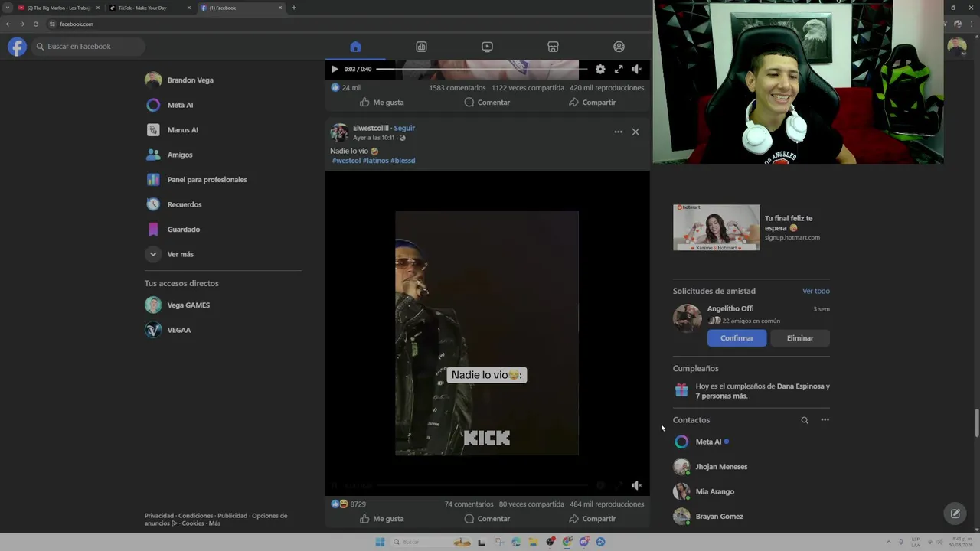The height and width of the screenshot is (551, 980).
Task: Share the top post with Compartir
Action: click(x=592, y=103)
